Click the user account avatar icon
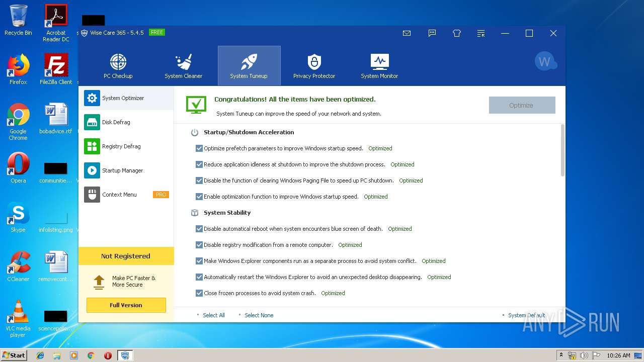The width and height of the screenshot is (644, 362). pos(545,61)
